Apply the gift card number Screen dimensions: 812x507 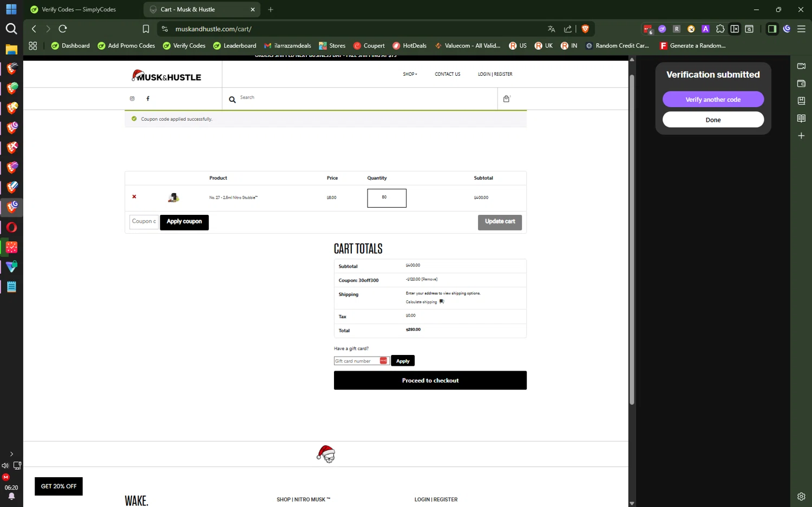coord(403,361)
